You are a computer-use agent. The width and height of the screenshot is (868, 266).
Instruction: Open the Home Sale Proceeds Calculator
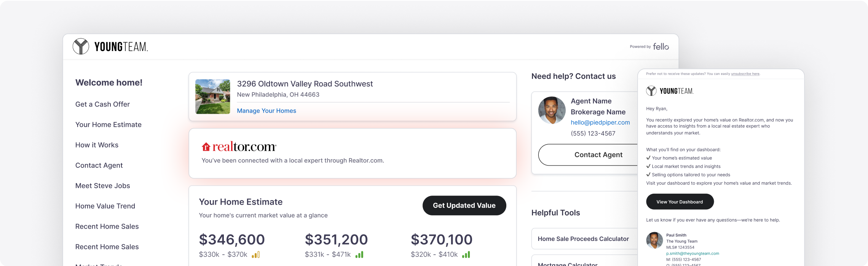click(583, 239)
